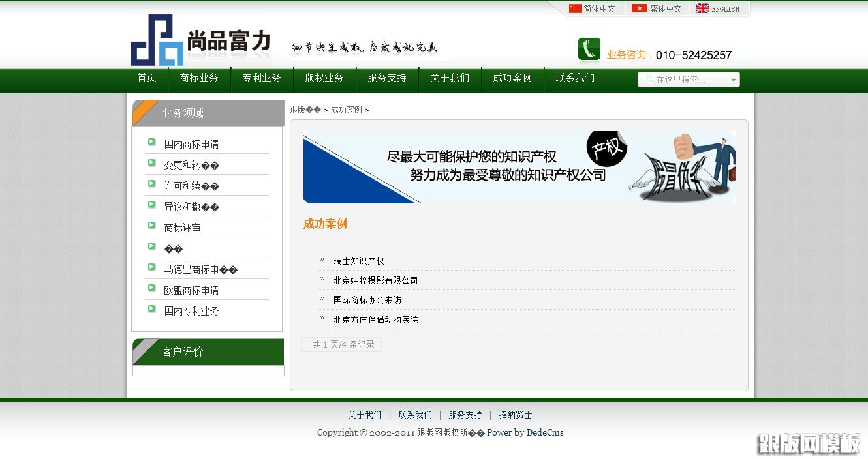868x459 pixels.
Task: Select 欧盟商标申请 in the sidebar
Action: (x=194, y=289)
